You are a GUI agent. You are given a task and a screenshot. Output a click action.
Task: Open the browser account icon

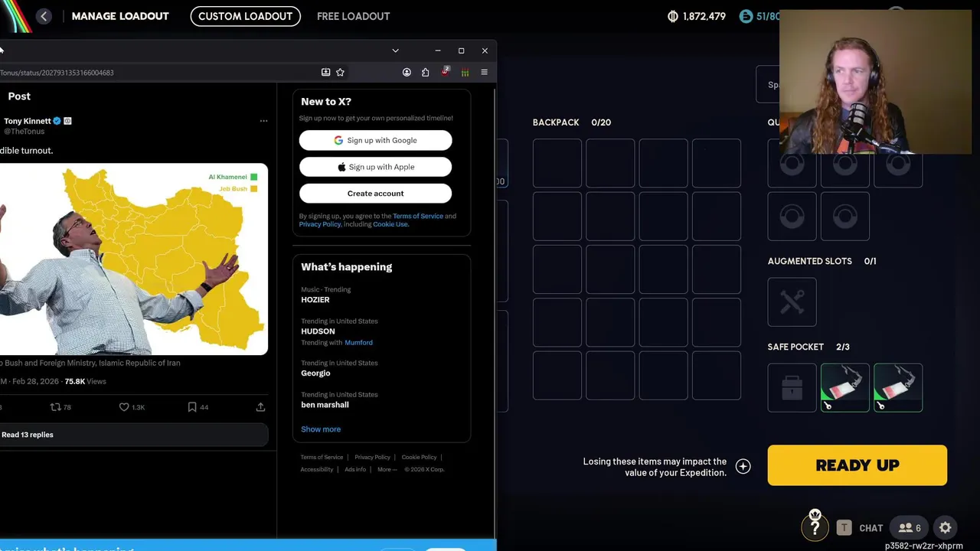pos(407,72)
